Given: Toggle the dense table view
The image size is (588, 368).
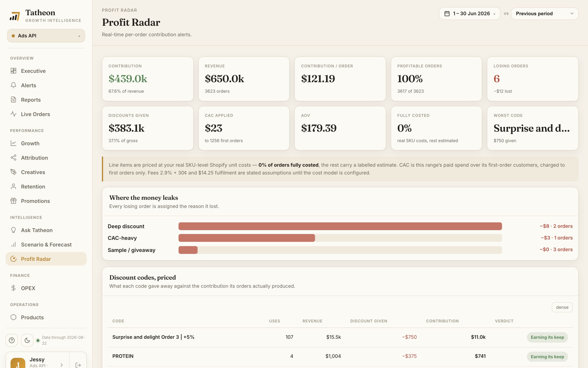Looking at the screenshot, I should pyautogui.click(x=562, y=307).
